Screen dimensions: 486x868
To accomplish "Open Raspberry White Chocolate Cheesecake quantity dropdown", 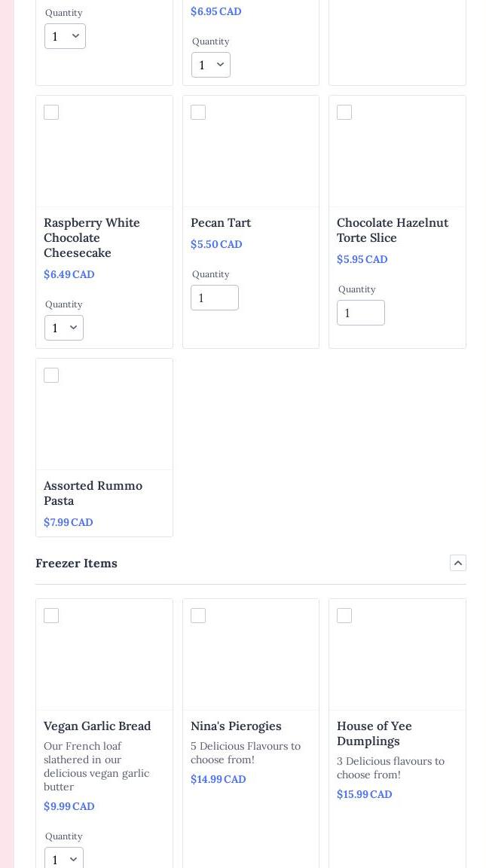I will [x=64, y=328].
